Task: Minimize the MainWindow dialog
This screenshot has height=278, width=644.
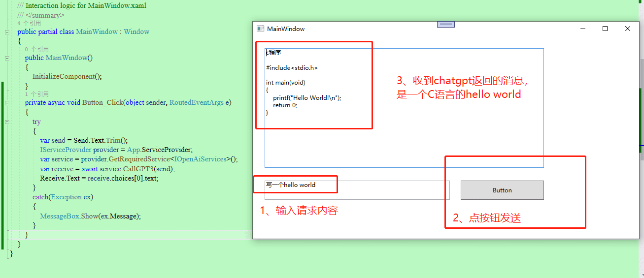Action: (x=582, y=29)
